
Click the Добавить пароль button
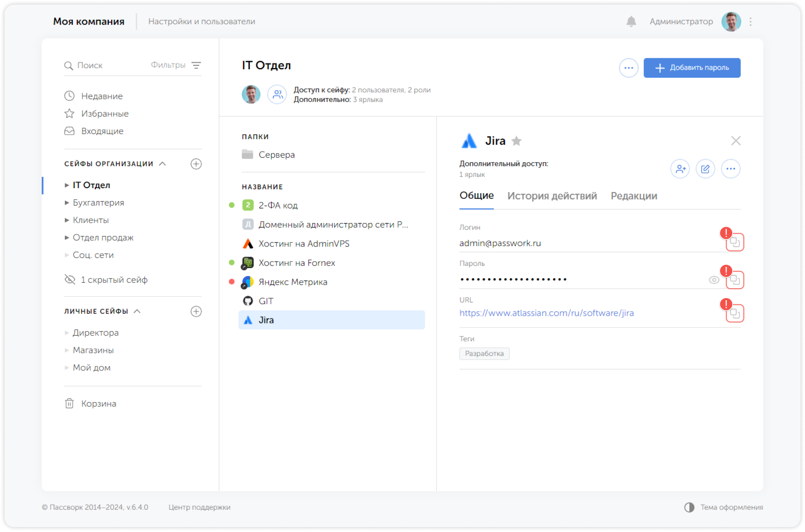[x=692, y=68]
